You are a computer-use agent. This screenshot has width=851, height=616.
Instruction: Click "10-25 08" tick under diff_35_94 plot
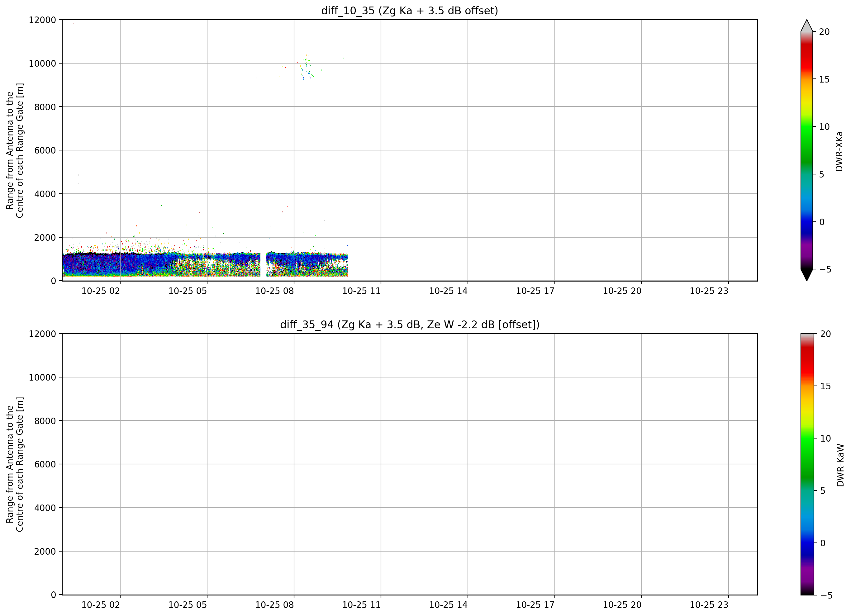[275, 605]
